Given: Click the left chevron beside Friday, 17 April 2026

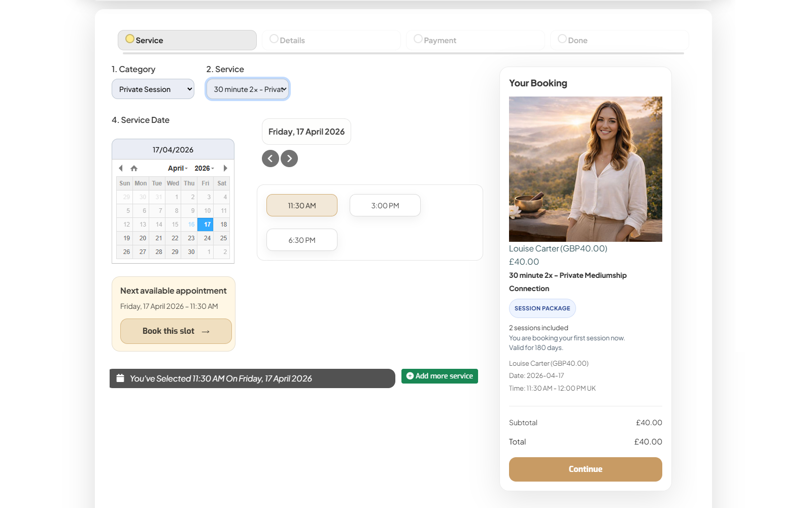Looking at the screenshot, I should click(270, 158).
